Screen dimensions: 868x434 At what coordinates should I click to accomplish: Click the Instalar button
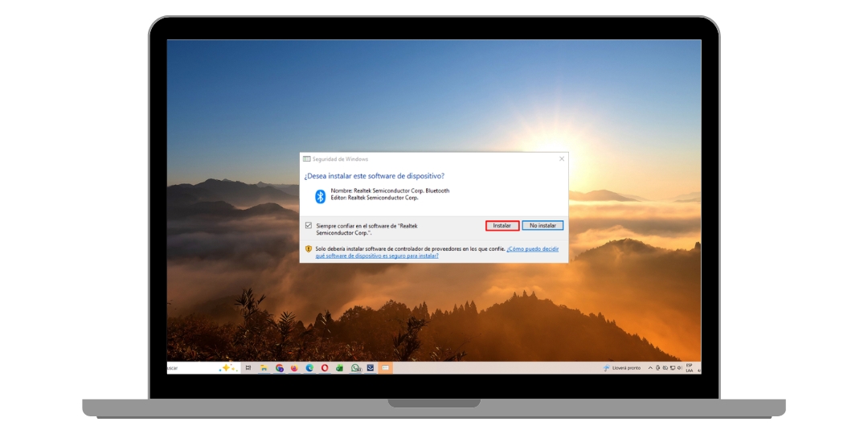click(x=502, y=226)
